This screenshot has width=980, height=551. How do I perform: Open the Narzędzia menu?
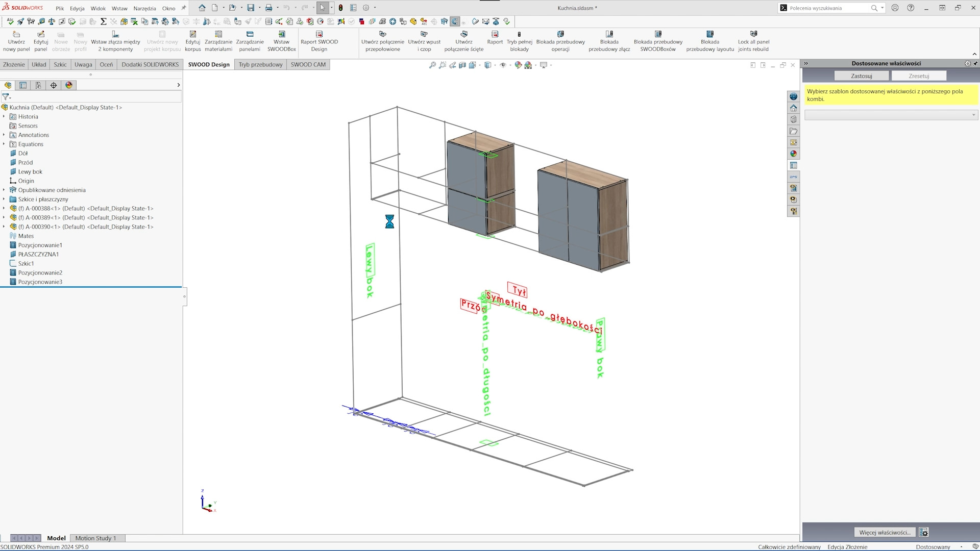[x=144, y=8]
